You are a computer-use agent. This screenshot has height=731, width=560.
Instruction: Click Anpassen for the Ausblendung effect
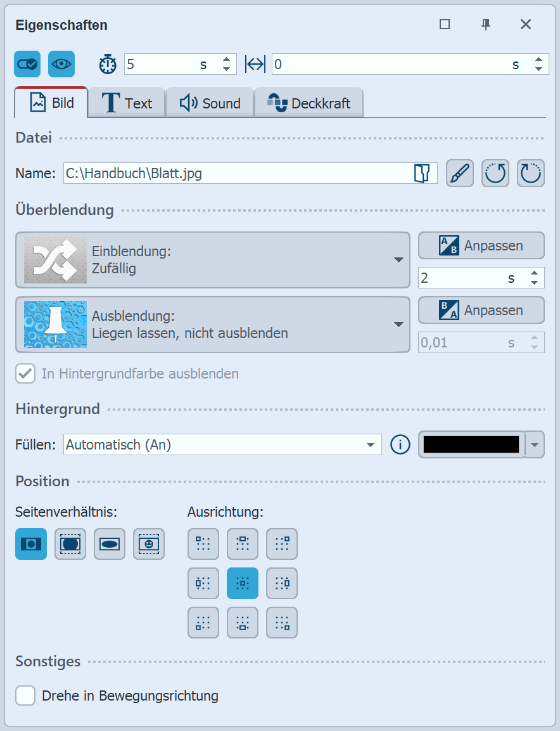point(481,310)
